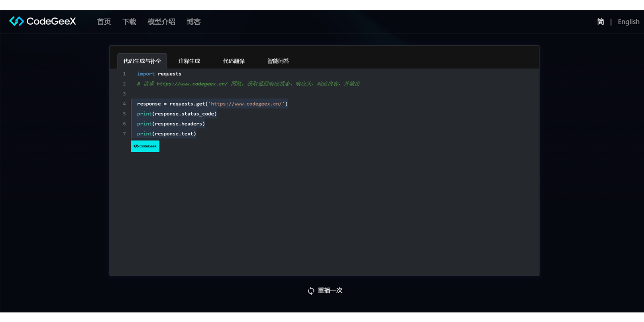Click the print(response.headers) line

[171, 124]
